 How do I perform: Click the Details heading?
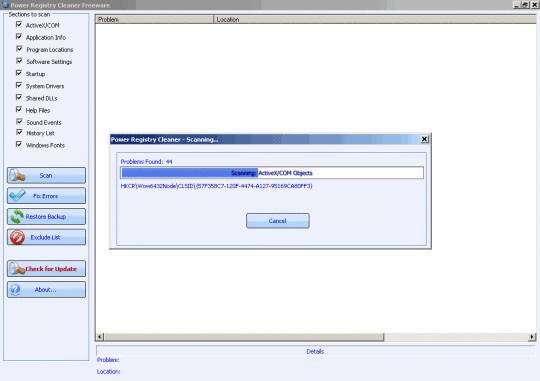coord(315,352)
